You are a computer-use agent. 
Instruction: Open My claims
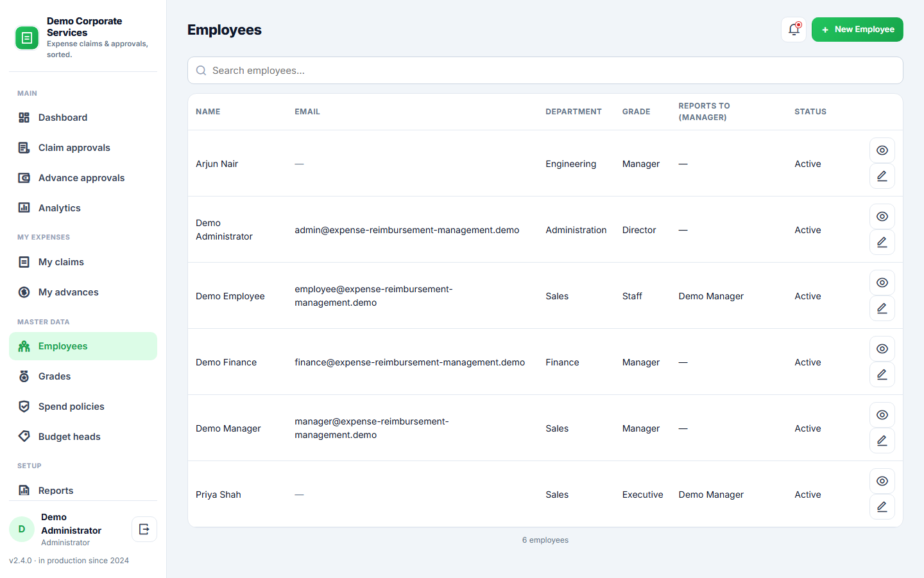pos(83,262)
